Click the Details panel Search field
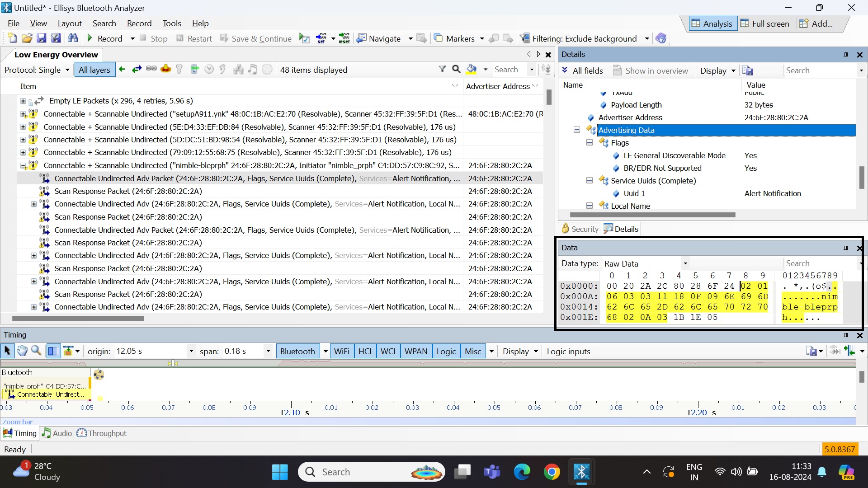This screenshot has height=488, width=868. (820, 70)
